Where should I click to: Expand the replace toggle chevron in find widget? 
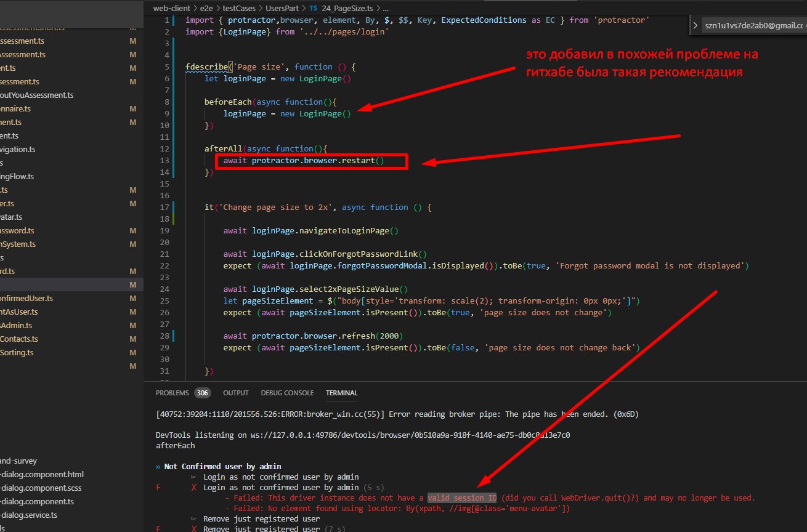(695, 26)
